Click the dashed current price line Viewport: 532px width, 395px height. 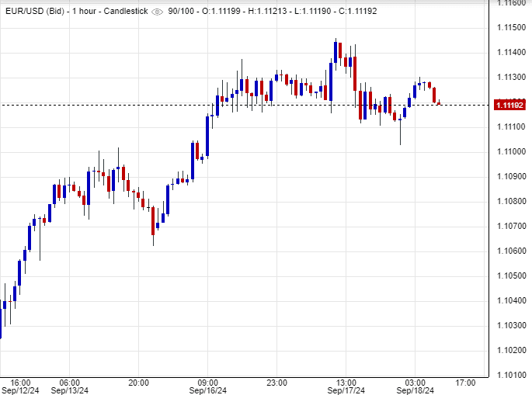click(x=233, y=105)
